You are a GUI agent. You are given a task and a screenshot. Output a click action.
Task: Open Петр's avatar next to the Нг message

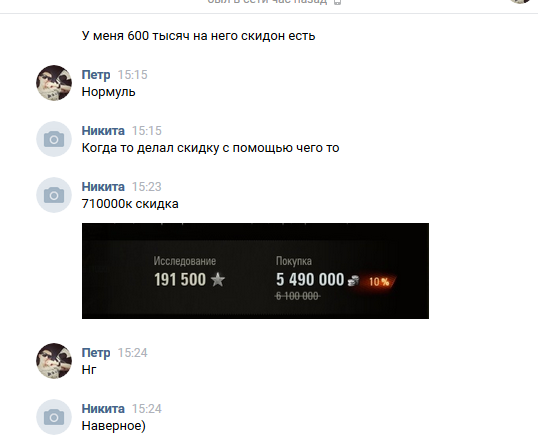coord(54,361)
